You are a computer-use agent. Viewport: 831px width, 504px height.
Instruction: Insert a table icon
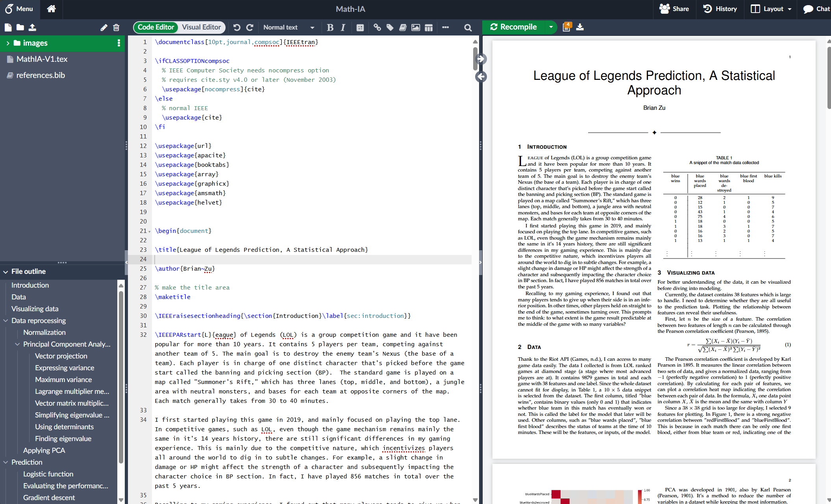(429, 28)
